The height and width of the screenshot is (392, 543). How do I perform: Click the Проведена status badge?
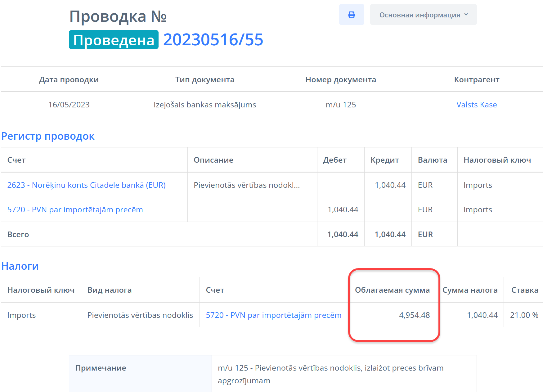(x=114, y=40)
